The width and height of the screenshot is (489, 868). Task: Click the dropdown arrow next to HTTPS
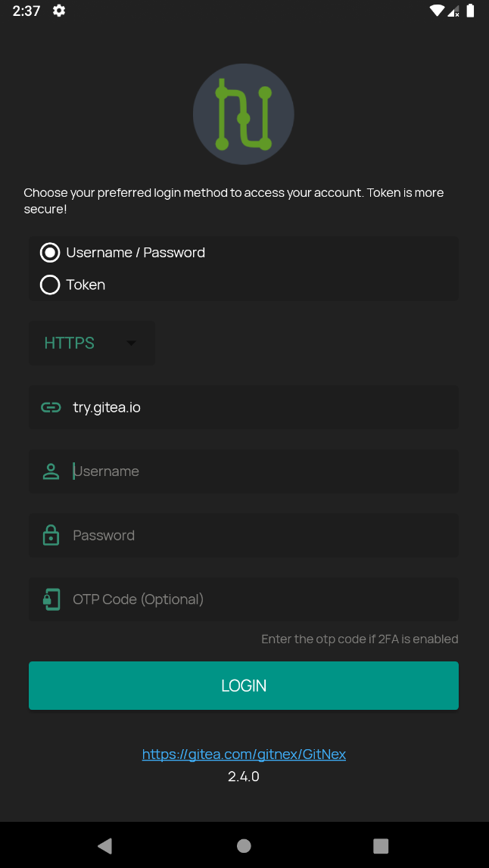point(131,343)
